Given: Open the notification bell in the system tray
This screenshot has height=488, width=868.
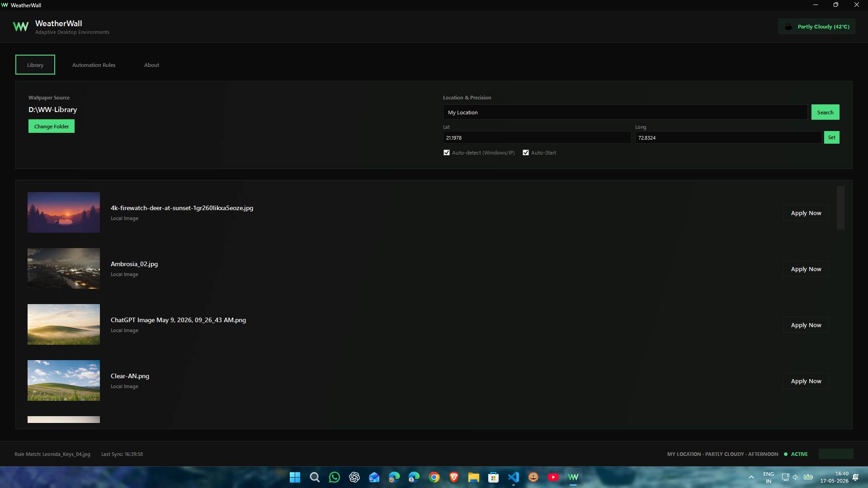Looking at the screenshot, I should [855, 477].
